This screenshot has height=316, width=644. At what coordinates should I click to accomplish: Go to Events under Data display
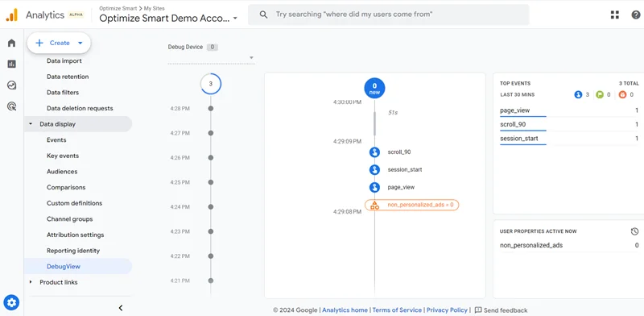click(x=56, y=140)
